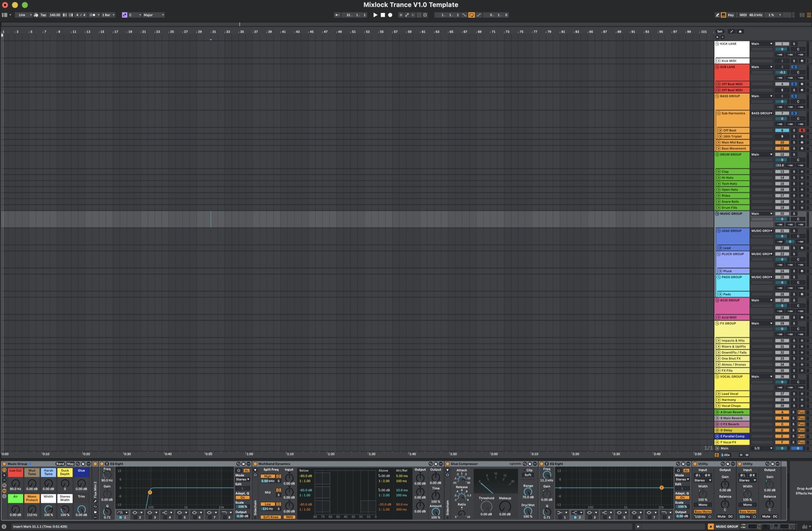The height and width of the screenshot is (531, 812).
Task: Adjust the Low Cut macro knob
Action: pos(15,484)
